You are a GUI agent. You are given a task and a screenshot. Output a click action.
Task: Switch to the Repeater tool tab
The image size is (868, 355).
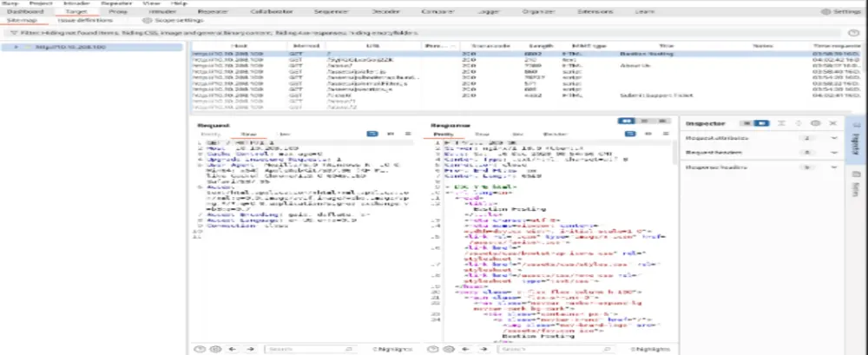(213, 11)
